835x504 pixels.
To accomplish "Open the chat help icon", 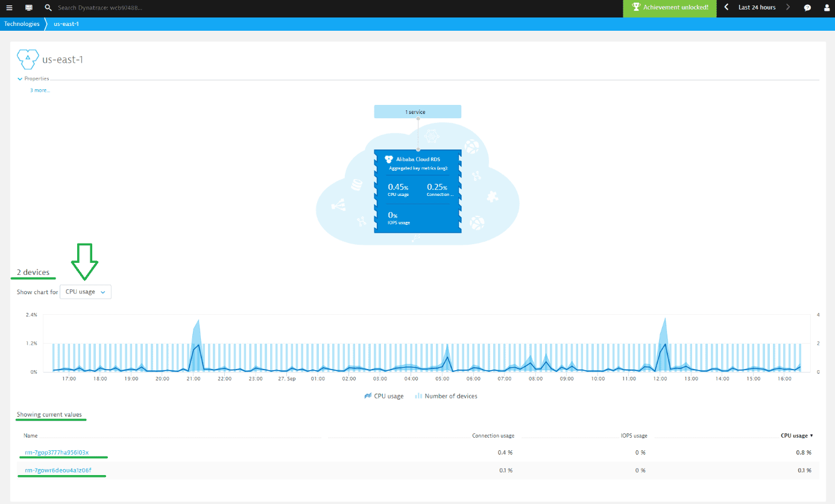I will coord(808,8).
